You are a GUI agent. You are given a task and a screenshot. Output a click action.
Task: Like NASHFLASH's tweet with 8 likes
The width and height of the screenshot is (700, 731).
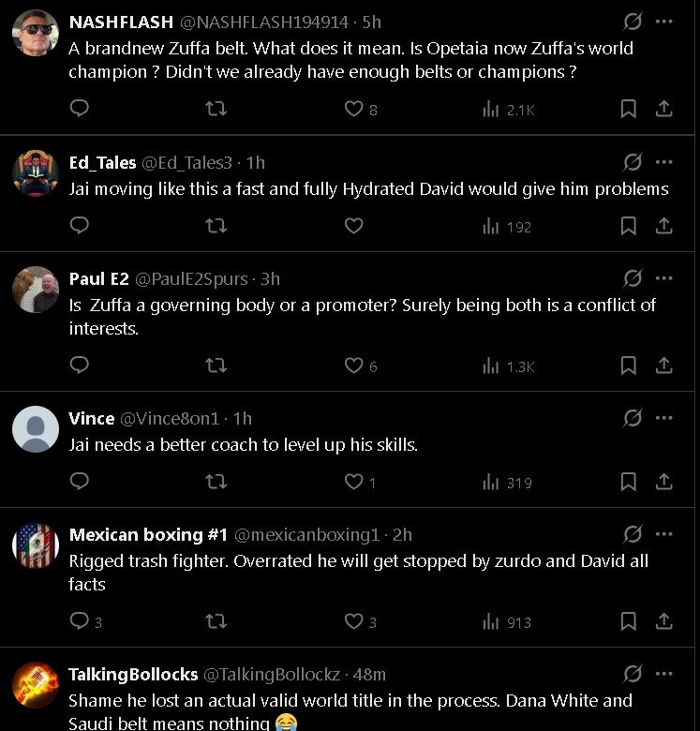[x=353, y=109]
